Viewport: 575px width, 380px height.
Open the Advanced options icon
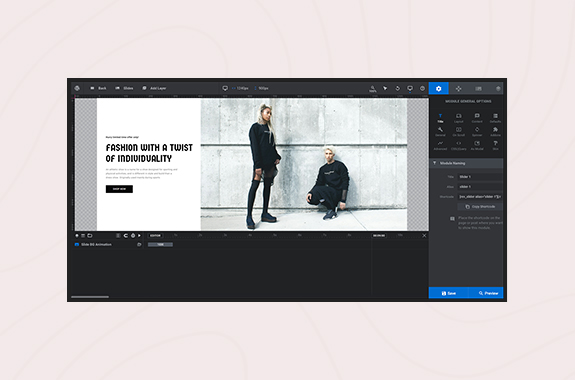click(x=440, y=145)
